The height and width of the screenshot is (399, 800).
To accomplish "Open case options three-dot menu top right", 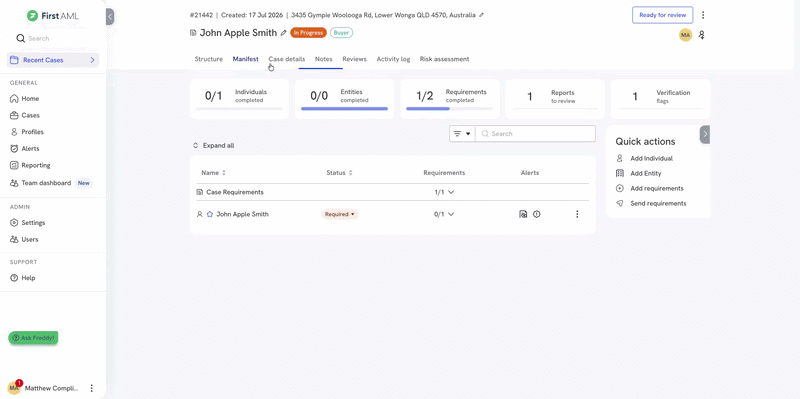I will coord(703,15).
